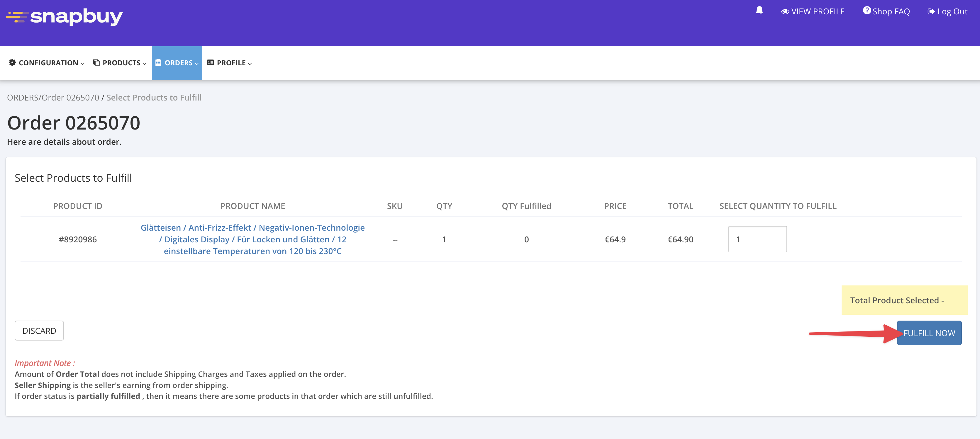The width and height of the screenshot is (980, 439).
Task: Open the Shop FAQ link
Action: (891, 12)
